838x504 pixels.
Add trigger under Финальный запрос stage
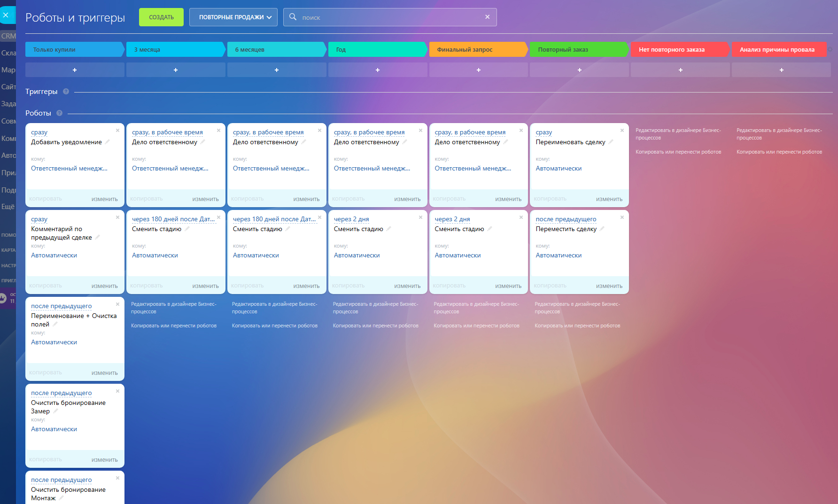coord(479,70)
